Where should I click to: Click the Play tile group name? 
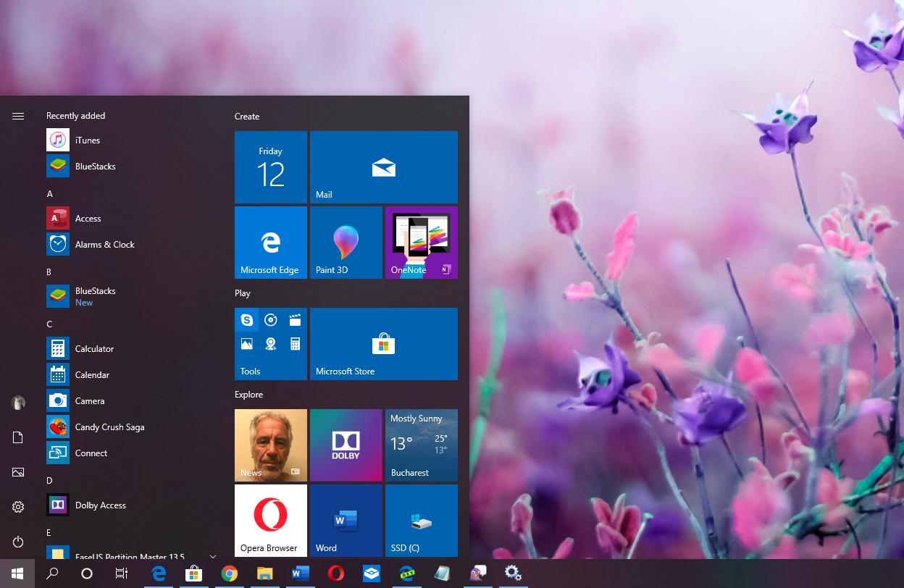click(243, 293)
